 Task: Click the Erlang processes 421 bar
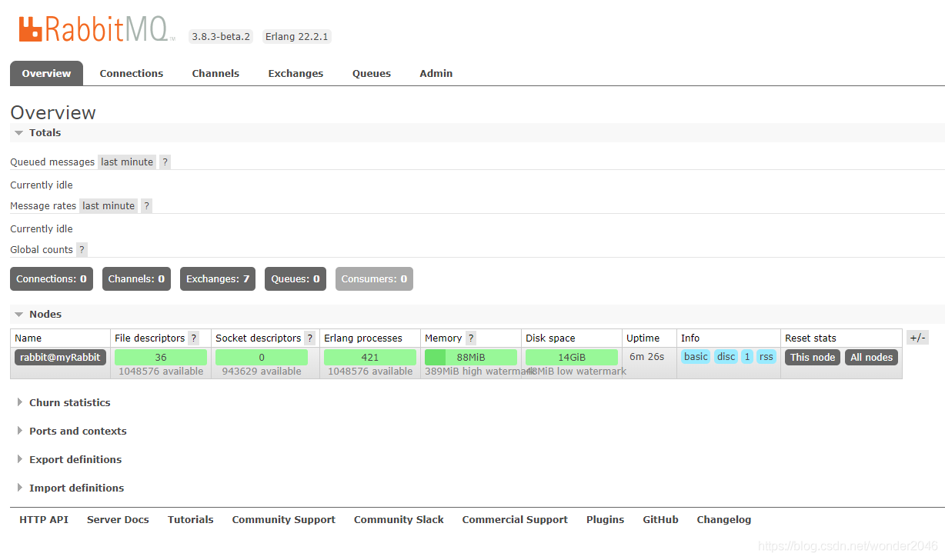pos(370,358)
